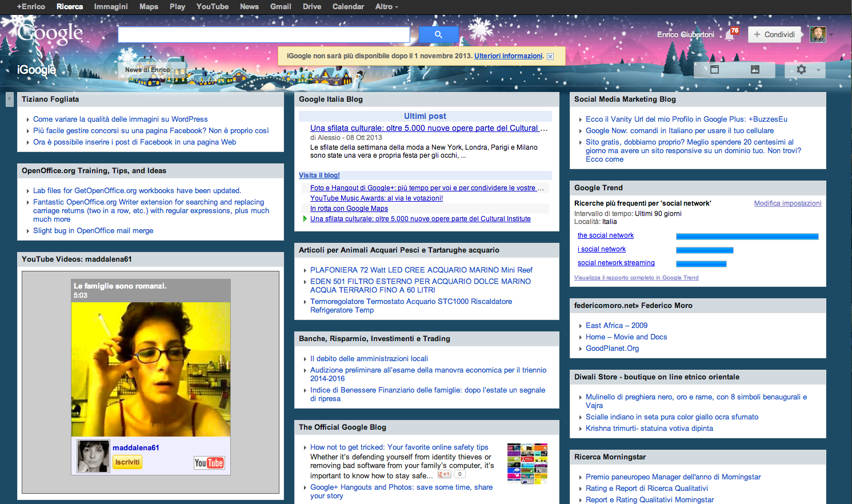Image resolution: width=852 pixels, height=504 pixels.
Task: Click Enrico's profile photo avatar
Action: tap(818, 34)
